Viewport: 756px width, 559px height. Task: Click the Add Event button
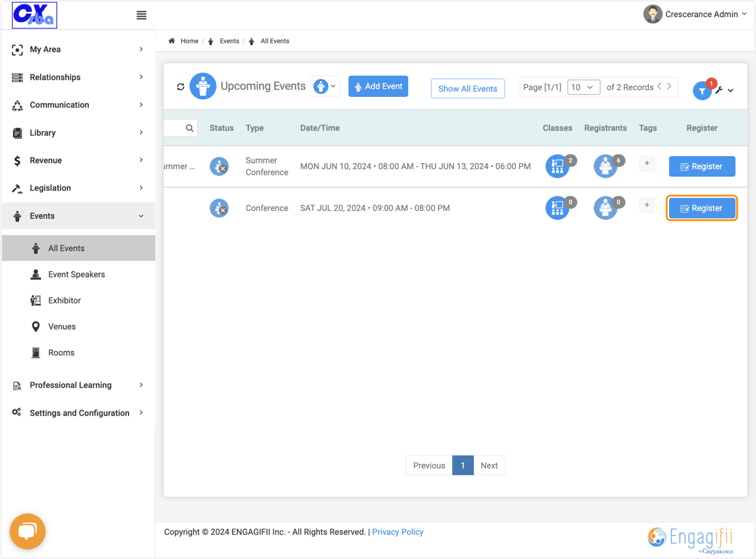coord(378,86)
